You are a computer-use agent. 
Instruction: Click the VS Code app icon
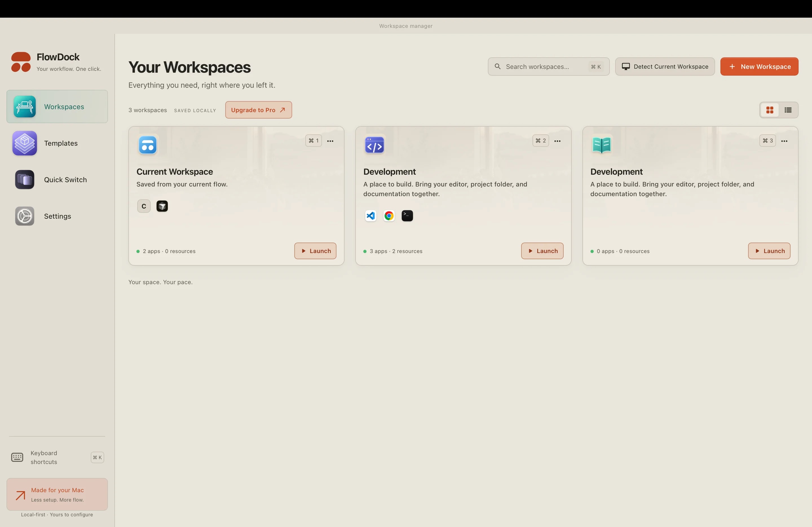(x=370, y=216)
